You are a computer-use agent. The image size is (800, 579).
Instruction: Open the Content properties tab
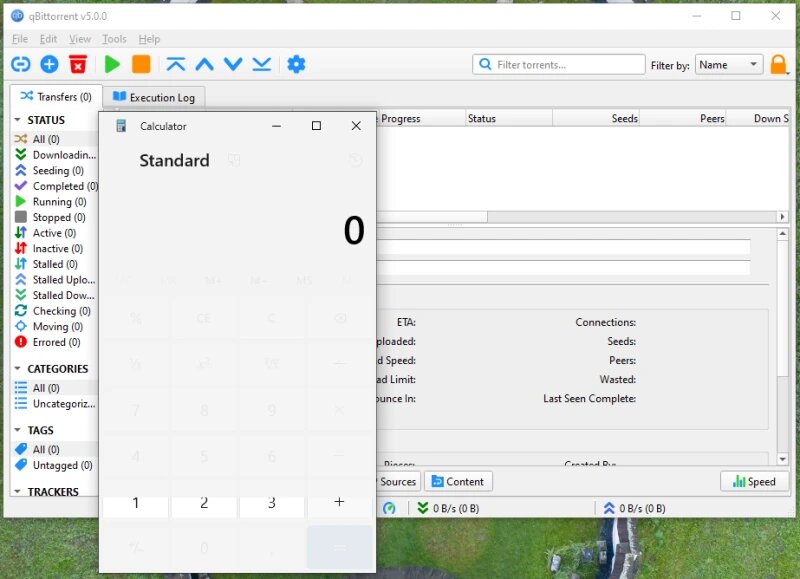(x=458, y=482)
